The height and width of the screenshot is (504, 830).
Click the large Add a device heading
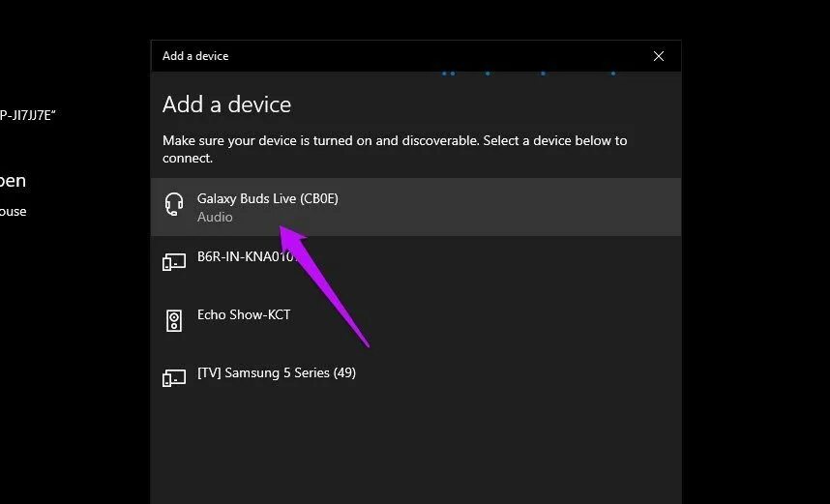226,104
